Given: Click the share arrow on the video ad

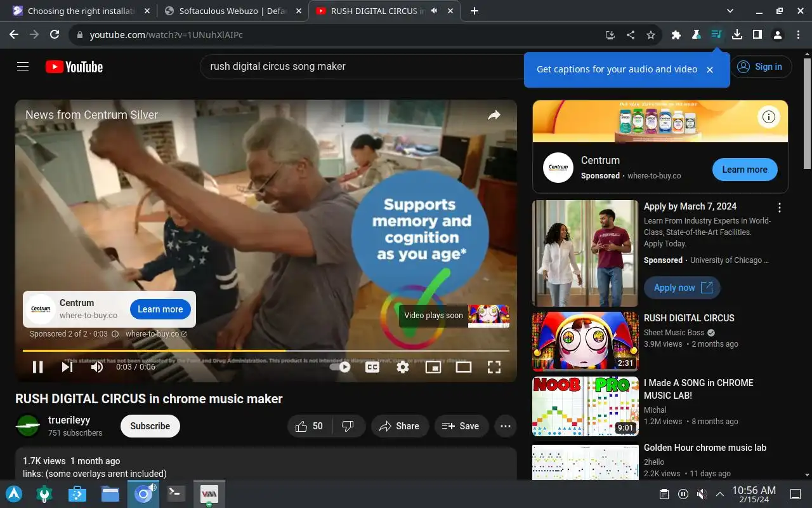Looking at the screenshot, I should click(494, 115).
